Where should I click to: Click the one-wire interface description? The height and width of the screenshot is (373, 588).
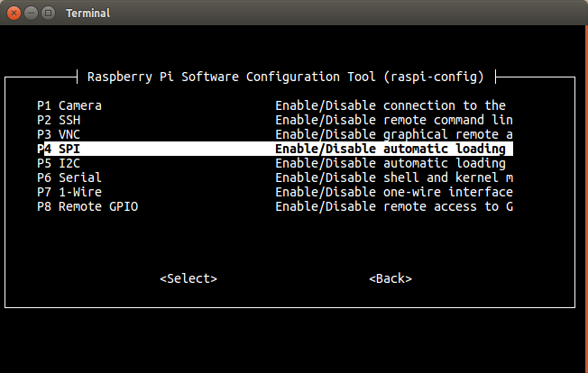394,192
